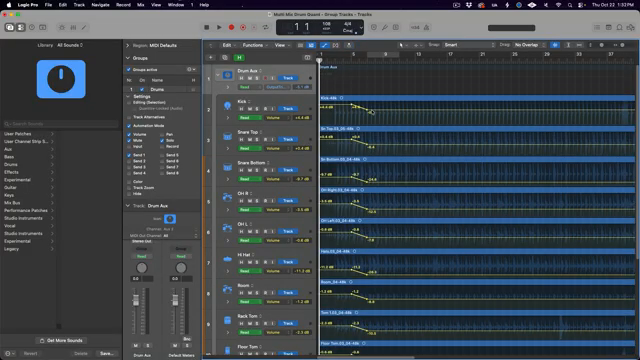Toggle the Automation Mode checkbox
640x360 pixels.
click(129, 126)
